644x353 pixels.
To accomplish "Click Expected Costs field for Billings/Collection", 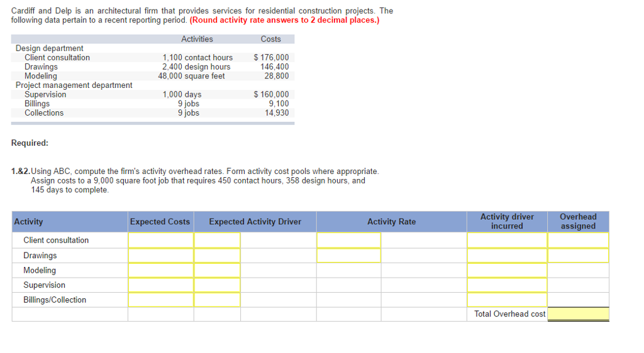I will pyautogui.click(x=160, y=300).
